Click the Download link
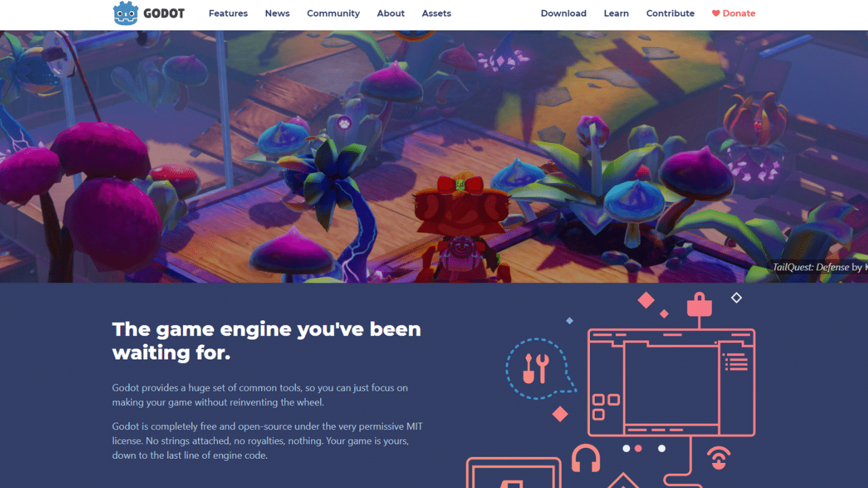The width and height of the screenshot is (868, 488). pos(564,14)
